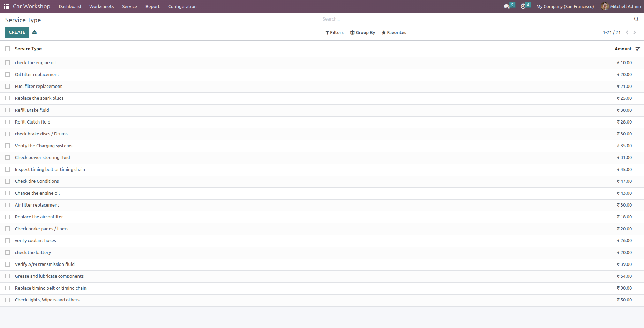Go to previous page arrow

[627, 32]
